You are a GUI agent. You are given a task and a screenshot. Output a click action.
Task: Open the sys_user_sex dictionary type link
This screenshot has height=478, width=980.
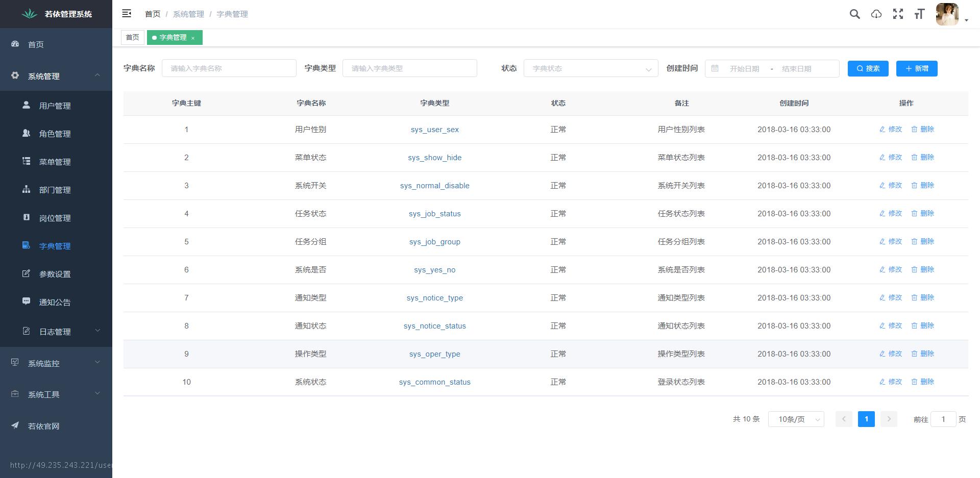click(x=435, y=130)
